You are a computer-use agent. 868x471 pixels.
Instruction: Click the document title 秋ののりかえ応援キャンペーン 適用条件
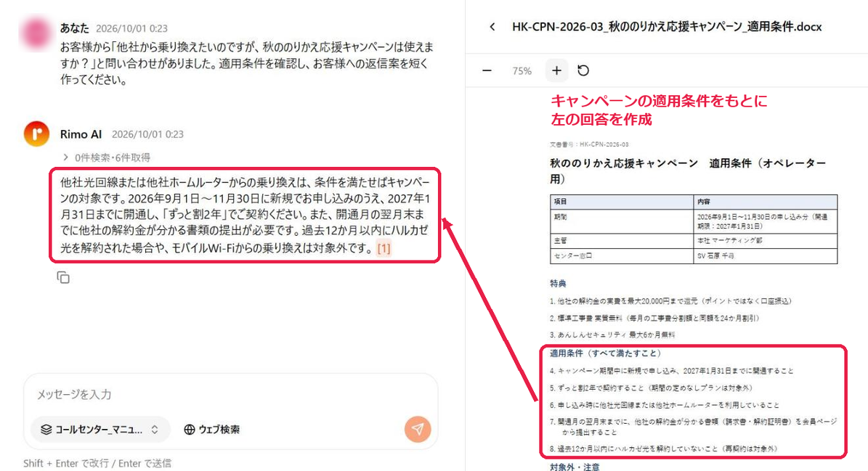688,171
